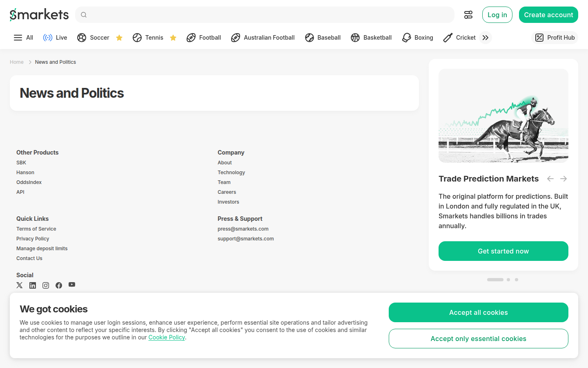Click the Smarkets logo
Image resolution: width=588 pixels, height=368 pixels.
tap(39, 15)
